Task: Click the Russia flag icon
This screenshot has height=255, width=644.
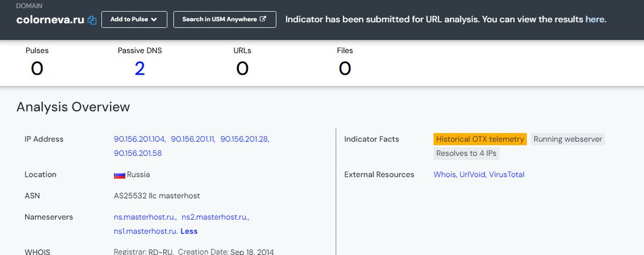Action: [x=119, y=175]
